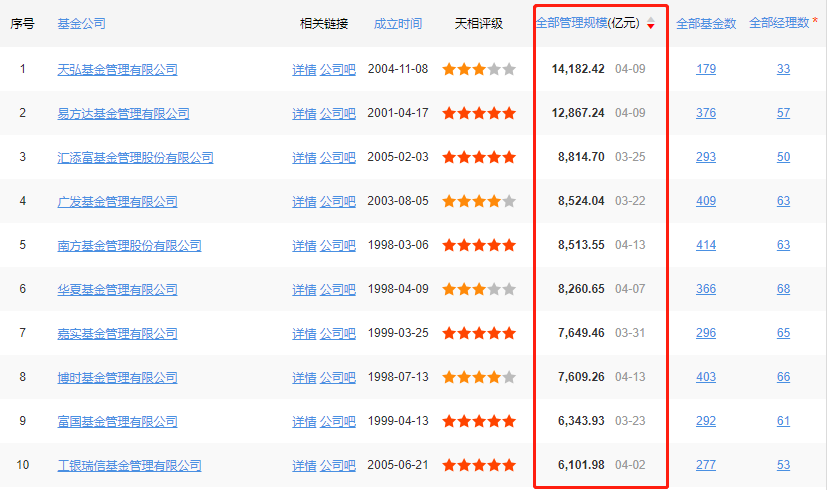Open manager count 66 for 博时基金
Image resolution: width=829 pixels, height=490 pixels.
[783, 377]
